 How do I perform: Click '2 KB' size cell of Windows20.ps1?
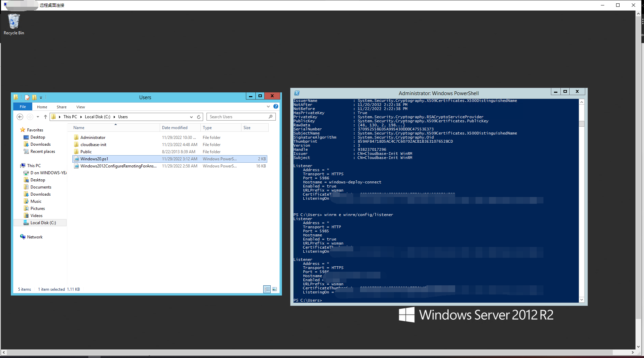pos(262,159)
